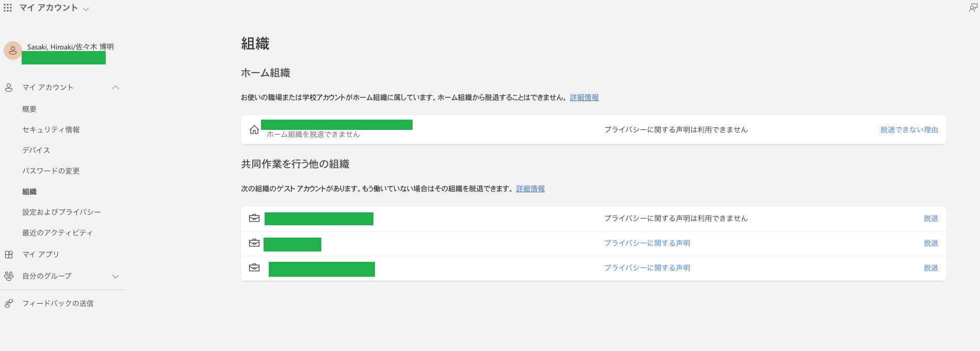Screen dimensions: 980x351
Task: Open the マイ アカウント dropdown in the top bar
Action: pyautogui.click(x=86, y=8)
